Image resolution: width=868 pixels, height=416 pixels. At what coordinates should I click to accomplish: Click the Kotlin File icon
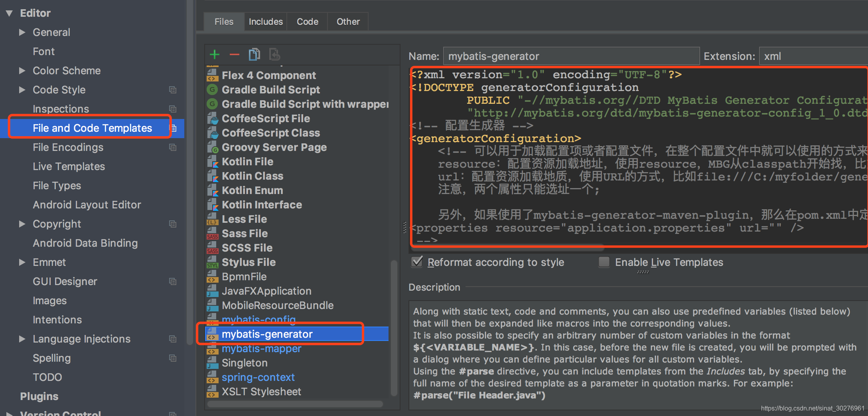(212, 161)
